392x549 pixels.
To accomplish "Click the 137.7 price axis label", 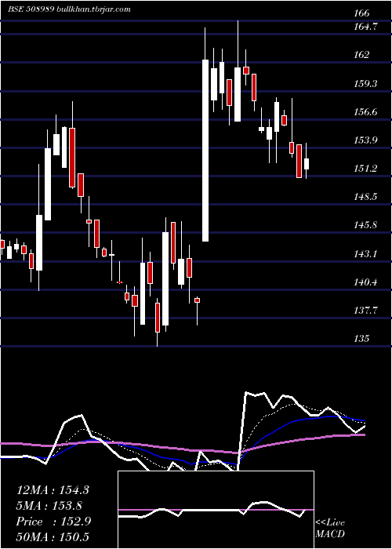I will coord(365,311).
